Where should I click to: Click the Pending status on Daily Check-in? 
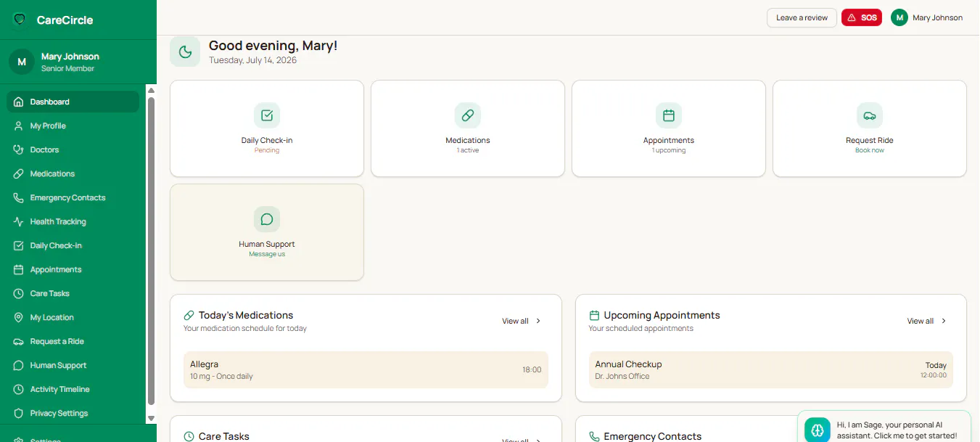(x=267, y=150)
